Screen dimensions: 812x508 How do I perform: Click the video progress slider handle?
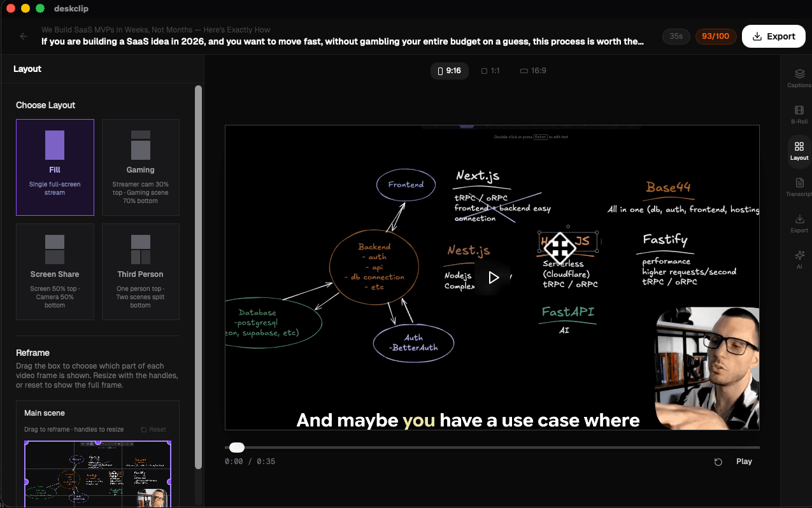tap(236, 448)
